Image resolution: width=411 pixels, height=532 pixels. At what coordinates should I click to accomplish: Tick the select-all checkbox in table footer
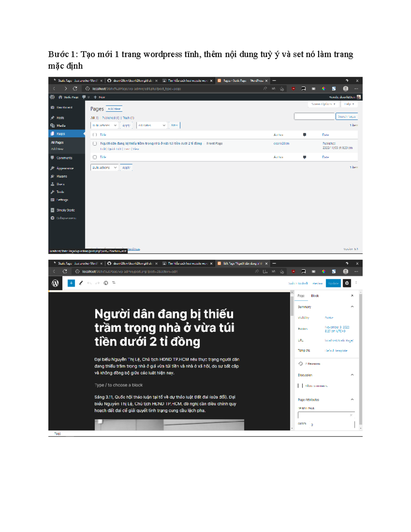click(x=95, y=157)
